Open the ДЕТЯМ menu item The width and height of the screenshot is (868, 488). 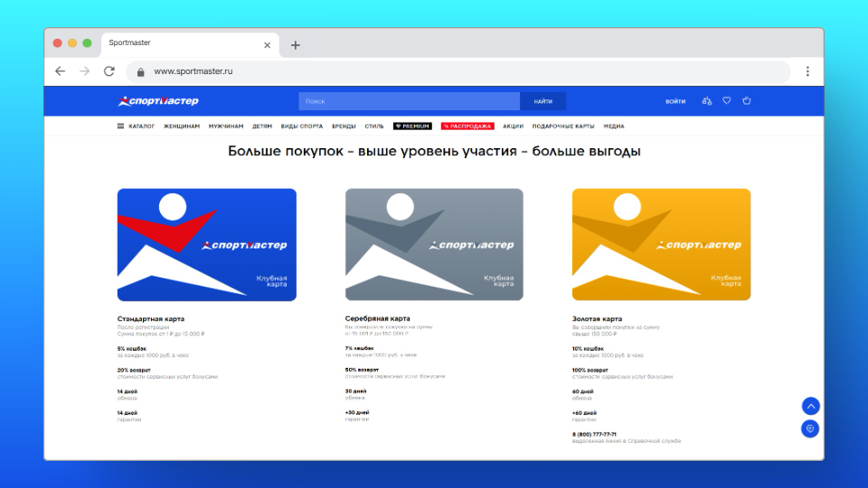[x=262, y=127]
